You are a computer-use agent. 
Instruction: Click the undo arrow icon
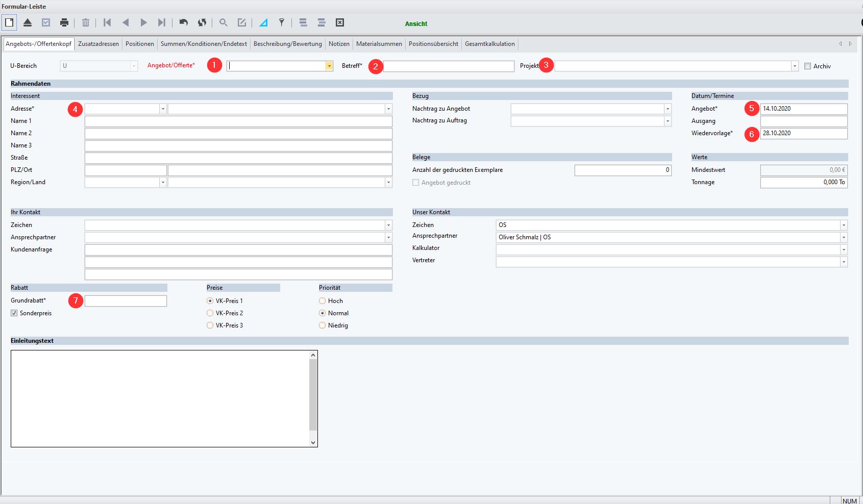(184, 22)
